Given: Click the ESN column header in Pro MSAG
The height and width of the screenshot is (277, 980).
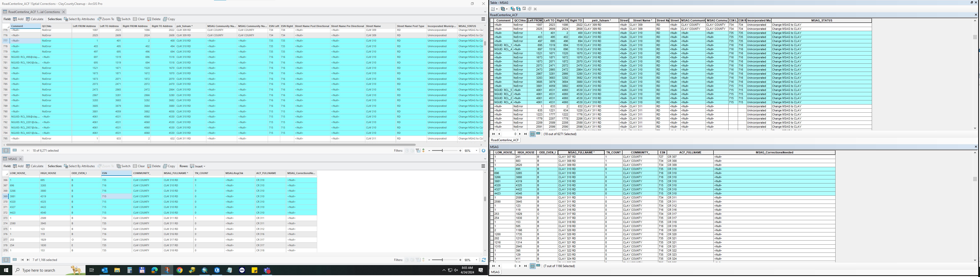Looking at the screenshot, I should click(116, 173).
